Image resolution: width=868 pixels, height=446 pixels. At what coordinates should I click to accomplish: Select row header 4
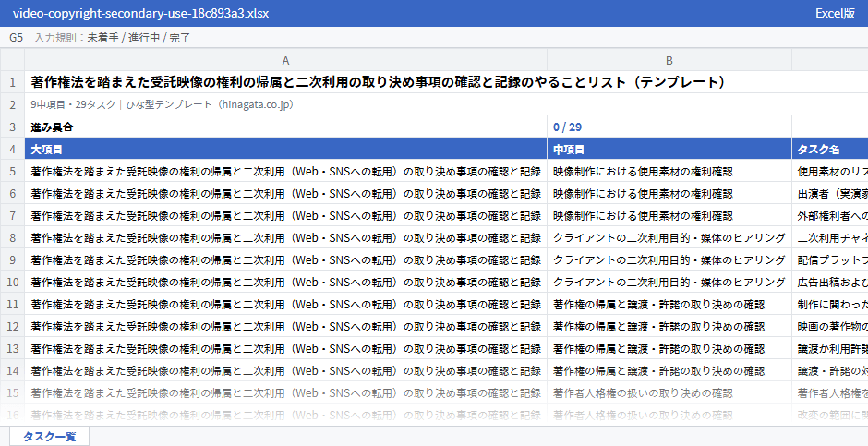(12, 149)
